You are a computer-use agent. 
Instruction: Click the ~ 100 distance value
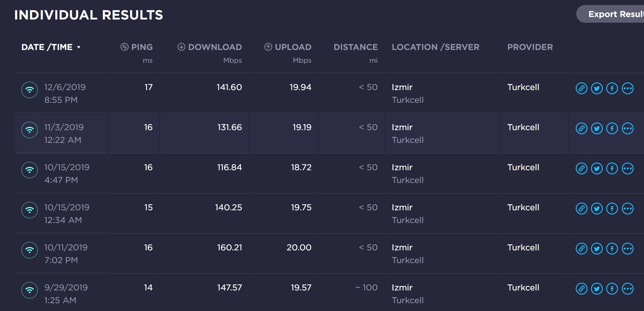click(x=366, y=288)
